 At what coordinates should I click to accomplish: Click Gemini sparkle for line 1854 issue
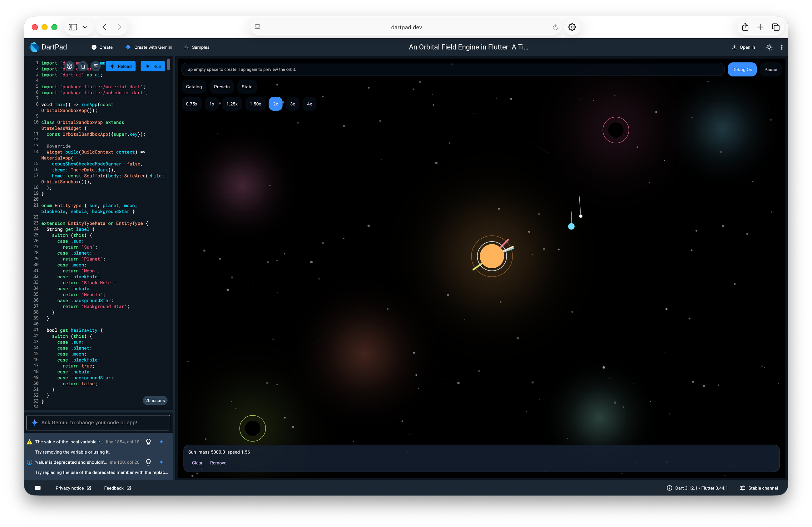(161, 442)
